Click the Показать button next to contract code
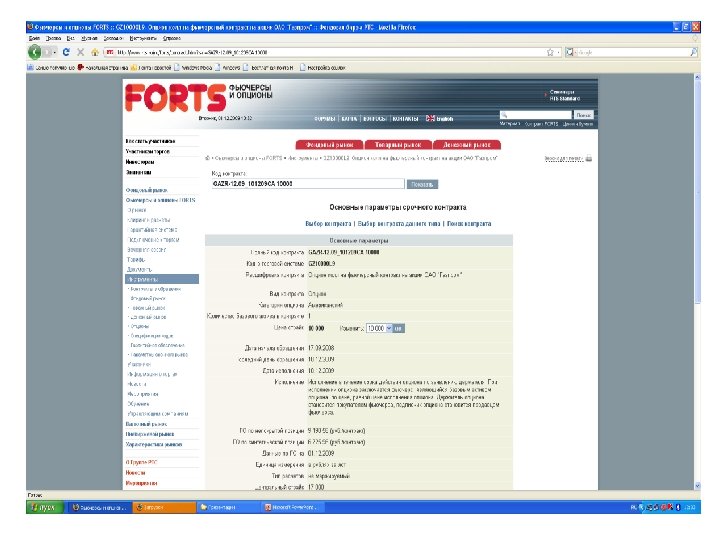The image size is (720, 540). coord(422,184)
